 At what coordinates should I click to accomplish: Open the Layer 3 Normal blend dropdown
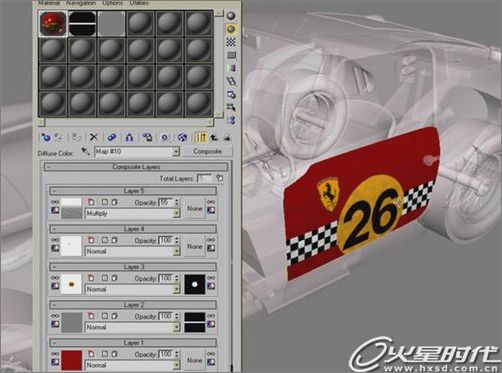(x=133, y=290)
